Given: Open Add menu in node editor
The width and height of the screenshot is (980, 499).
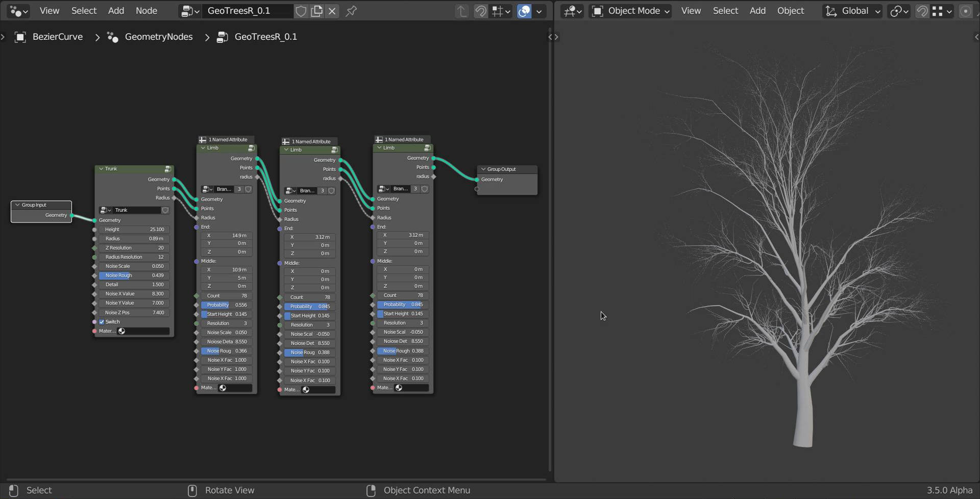Looking at the screenshot, I should pyautogui.click(x=116, y=11).
